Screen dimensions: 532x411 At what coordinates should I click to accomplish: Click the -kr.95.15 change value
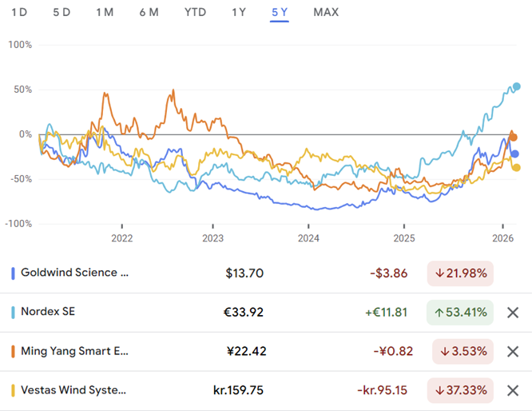382,391
